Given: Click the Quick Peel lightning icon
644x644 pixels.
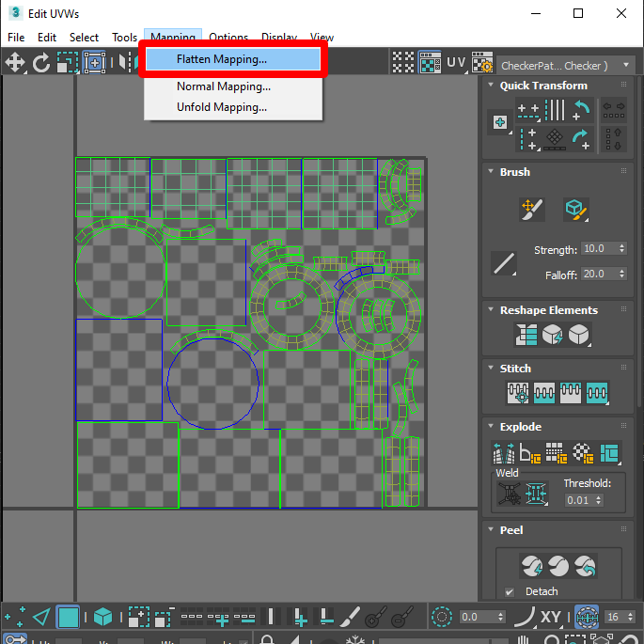Looking at the screenshot, I should click(532, 566).
